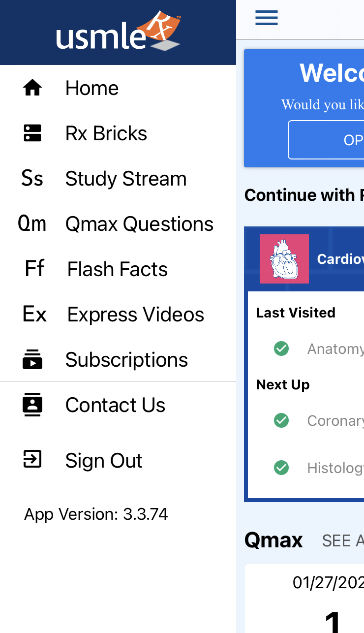Expand the Next Up section

[x=283, y=384]
